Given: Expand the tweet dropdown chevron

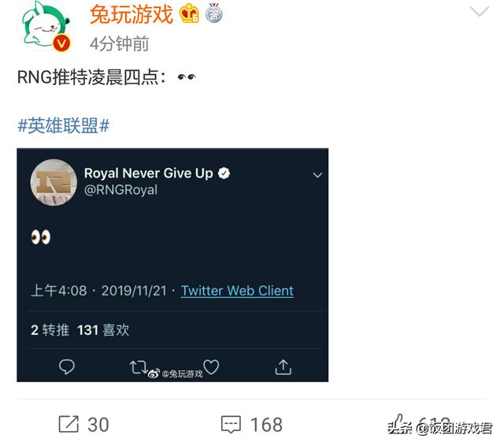Looking at the screenshot, I should [317, 175].
